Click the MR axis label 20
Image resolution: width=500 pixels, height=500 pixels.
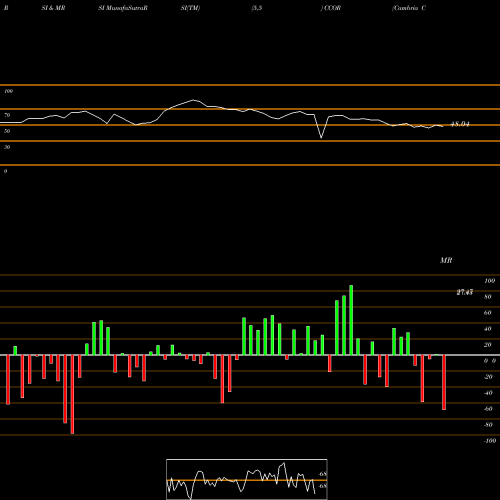pos(488,345)
